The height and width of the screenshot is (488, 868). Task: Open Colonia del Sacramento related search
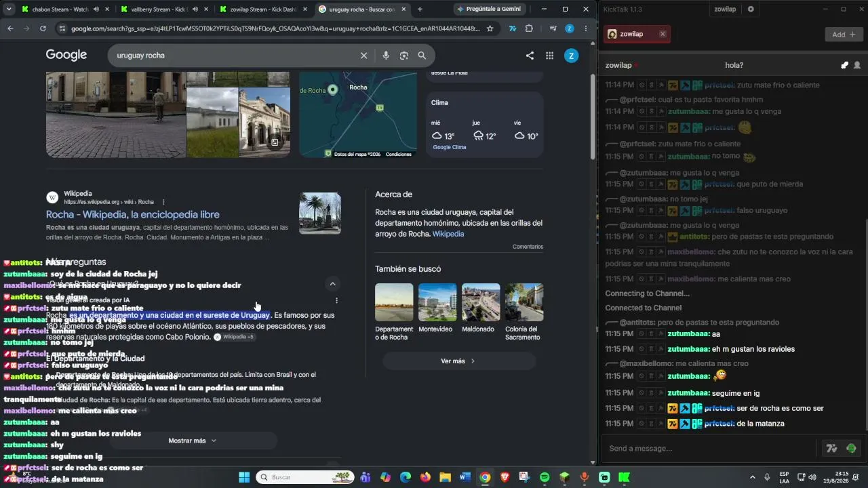pos(524,312)
